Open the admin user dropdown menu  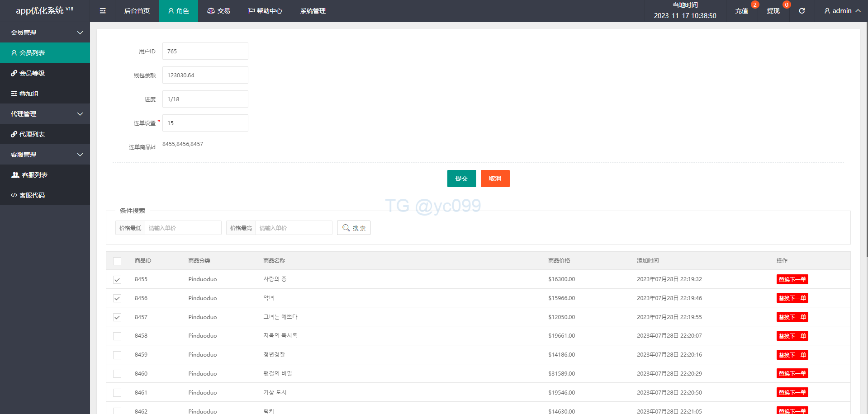coord(842,11)
